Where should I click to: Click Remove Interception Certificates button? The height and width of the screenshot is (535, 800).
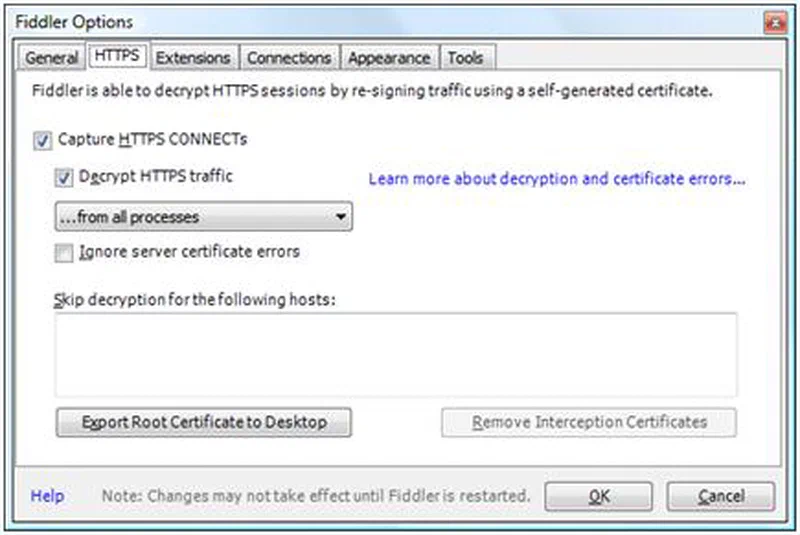[589, 422]
